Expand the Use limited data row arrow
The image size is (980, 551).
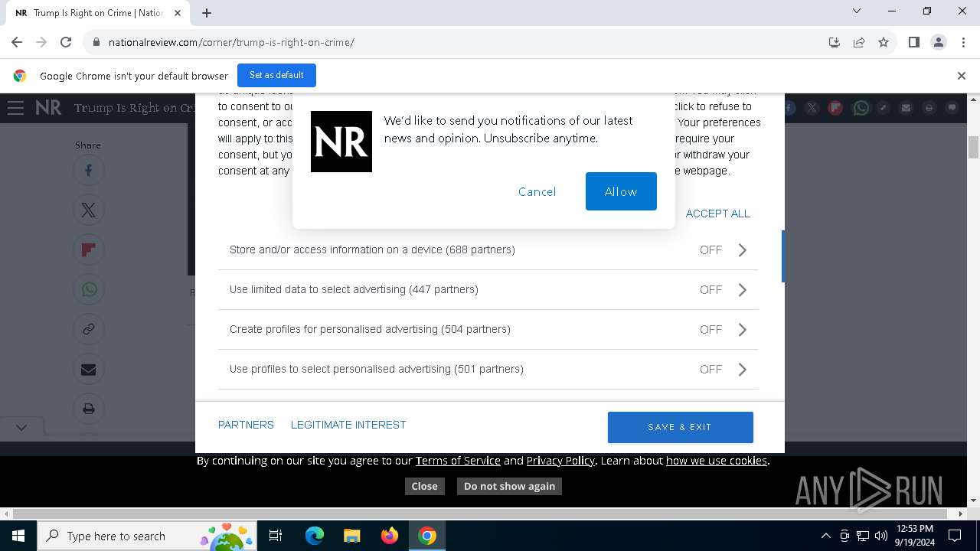coord(742,290)
